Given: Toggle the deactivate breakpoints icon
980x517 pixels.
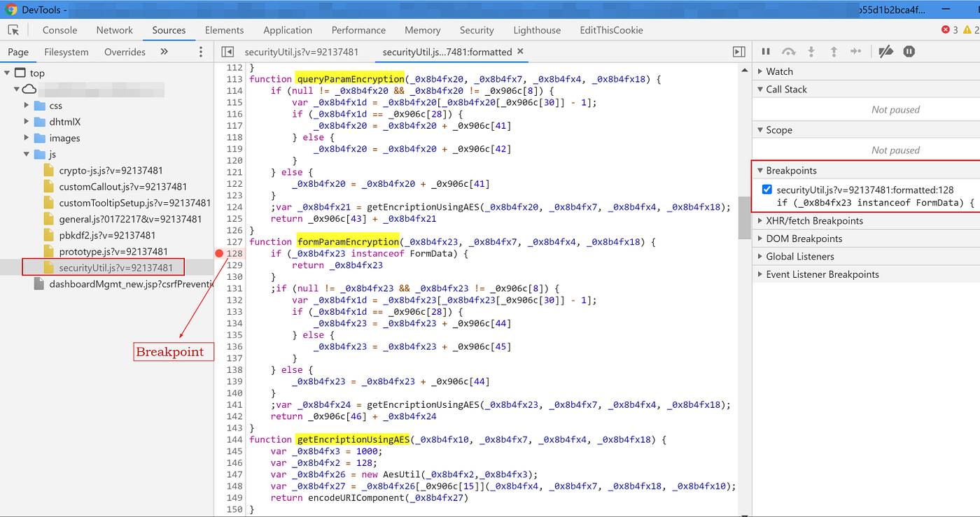Looking at the screenshot, I should click(x=885, y=52).
